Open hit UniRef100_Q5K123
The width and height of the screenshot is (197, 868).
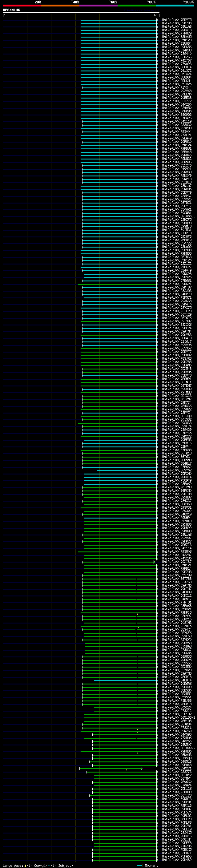coord(177,40)
